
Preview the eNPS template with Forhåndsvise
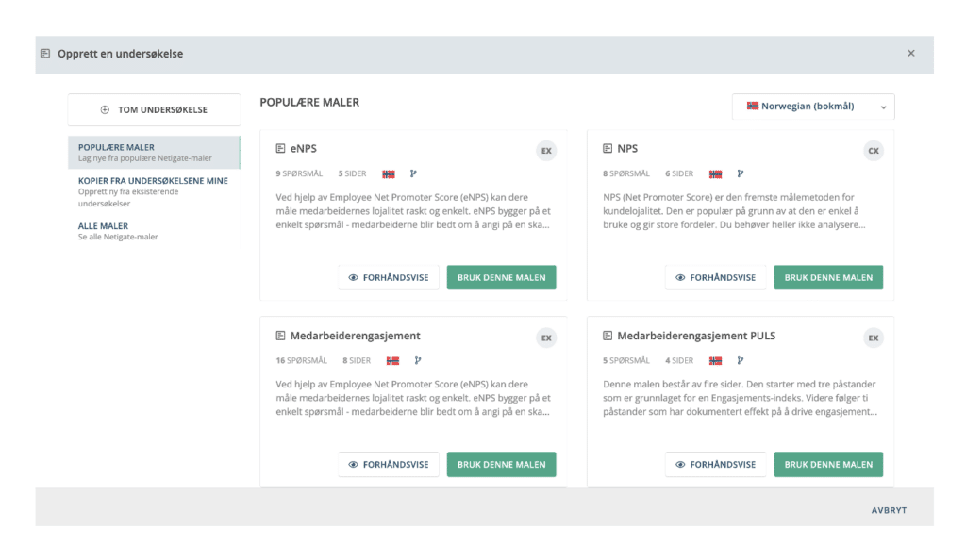click(389, 278)
